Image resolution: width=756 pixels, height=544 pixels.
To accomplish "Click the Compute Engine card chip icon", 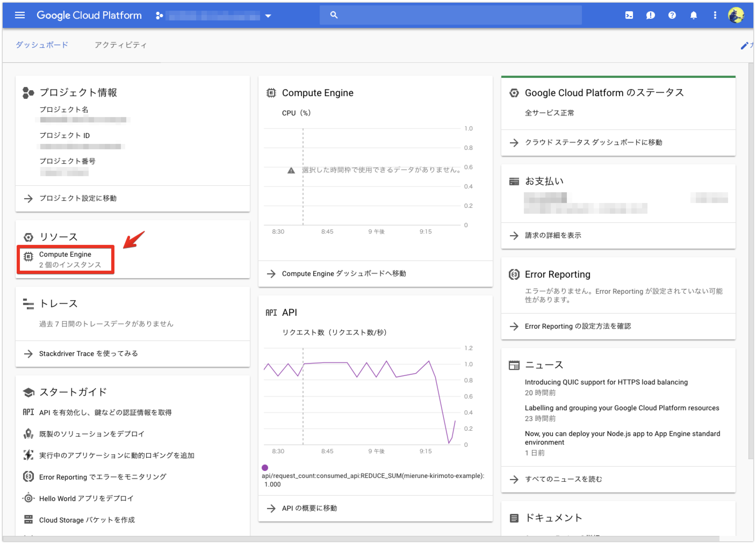I will click(271, 93).
